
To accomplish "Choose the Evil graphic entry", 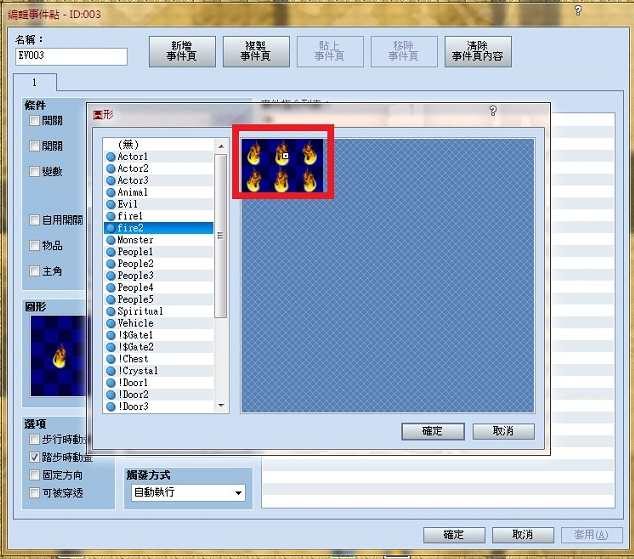I will pyautogui.click(x=158, y=204).
